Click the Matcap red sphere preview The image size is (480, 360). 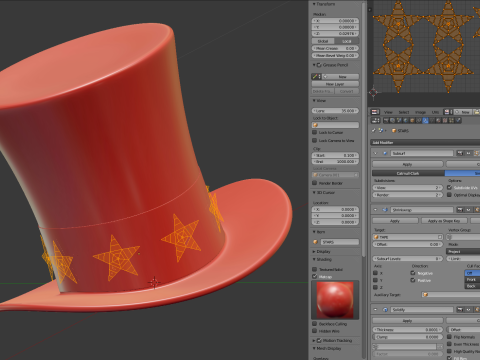pyautogui.click(x=335, y=299)
